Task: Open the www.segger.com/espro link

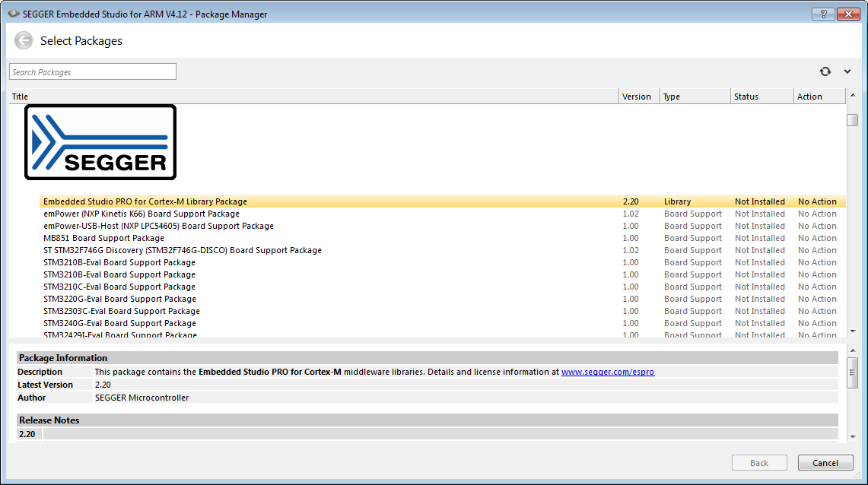Action: click(607, 372)
